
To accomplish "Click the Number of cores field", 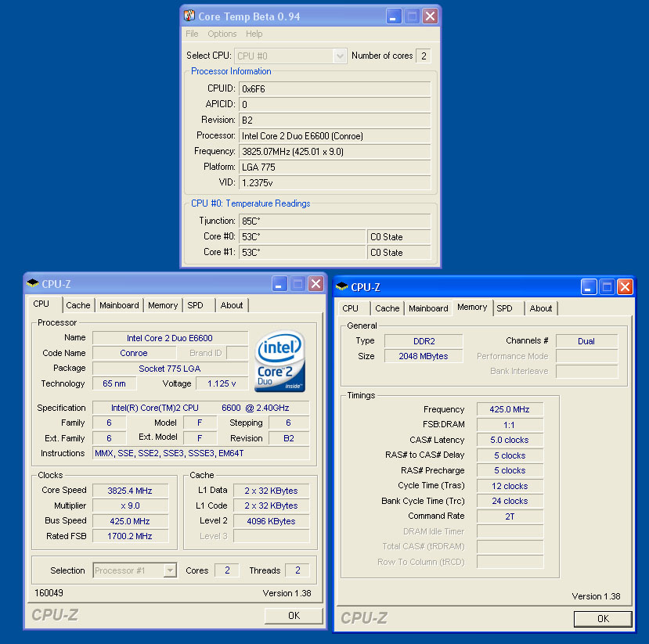I will click(424, 56).
